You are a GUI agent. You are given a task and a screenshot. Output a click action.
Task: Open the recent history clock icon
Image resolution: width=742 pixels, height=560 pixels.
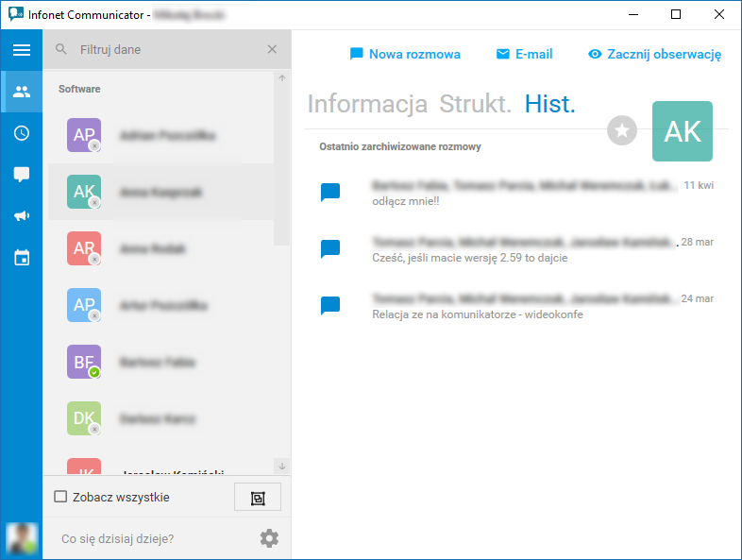22,133
